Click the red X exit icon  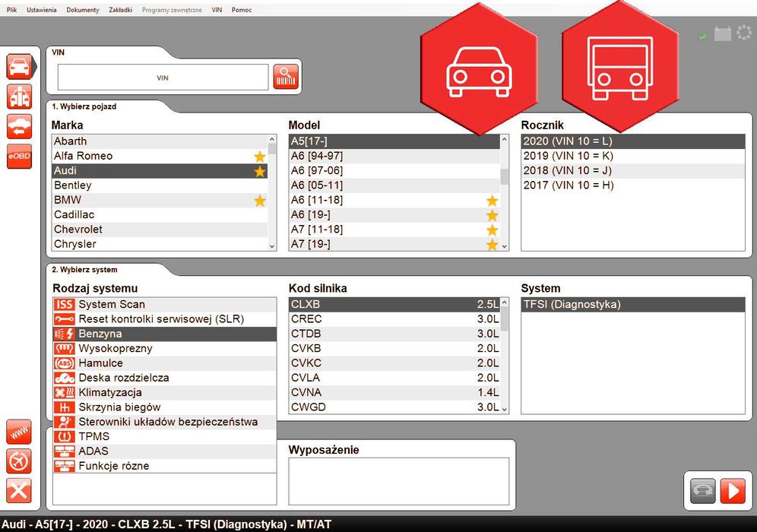point(19,491)
